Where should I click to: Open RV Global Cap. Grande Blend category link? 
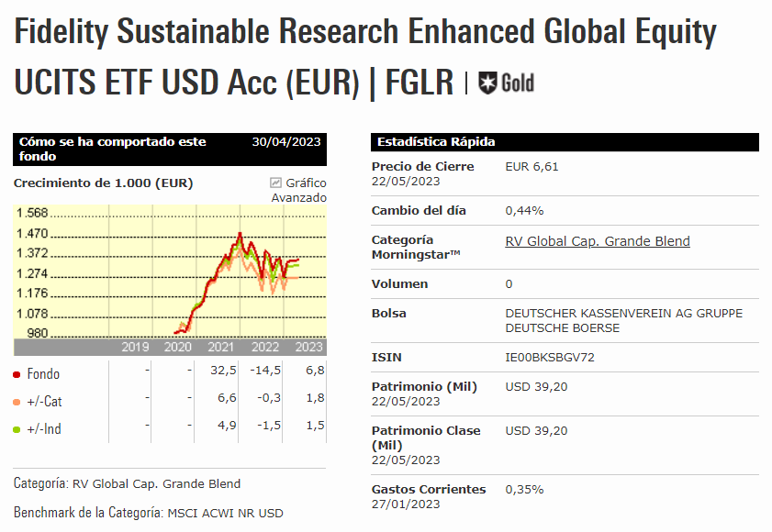click(x=598, y=241)
